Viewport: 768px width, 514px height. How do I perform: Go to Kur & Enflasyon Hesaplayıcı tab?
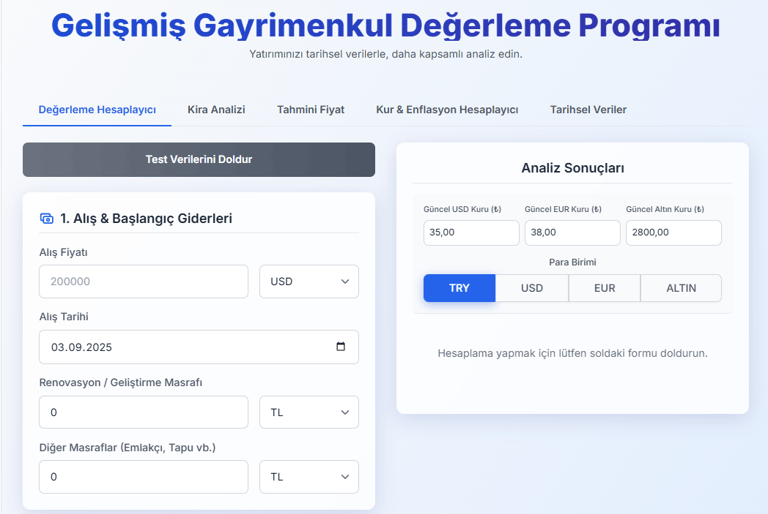click(447, 110)
